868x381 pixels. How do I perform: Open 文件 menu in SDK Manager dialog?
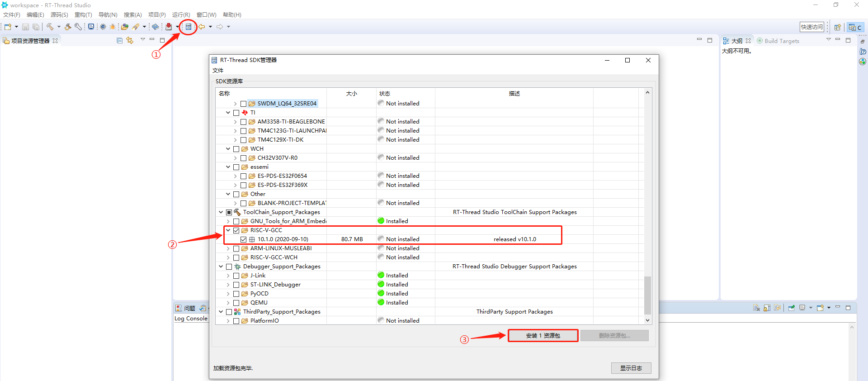pyautogui.click(x=218, y=71)
